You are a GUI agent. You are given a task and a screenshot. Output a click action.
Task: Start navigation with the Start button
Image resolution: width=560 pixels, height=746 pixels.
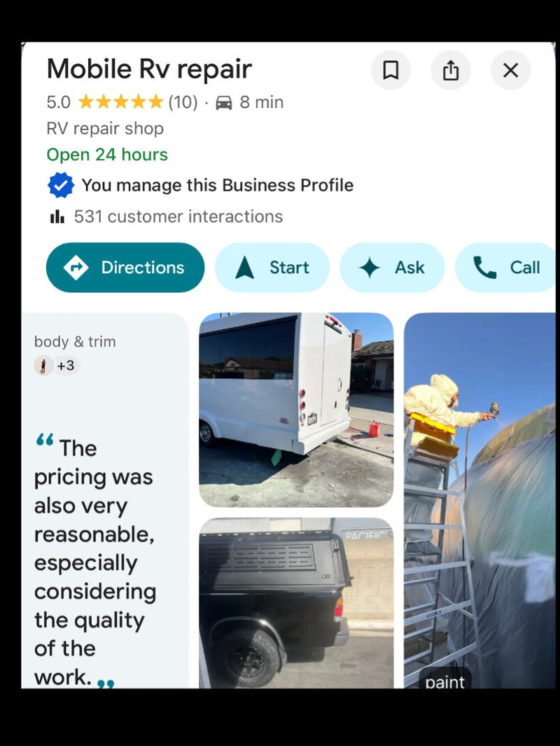[272, 268]
